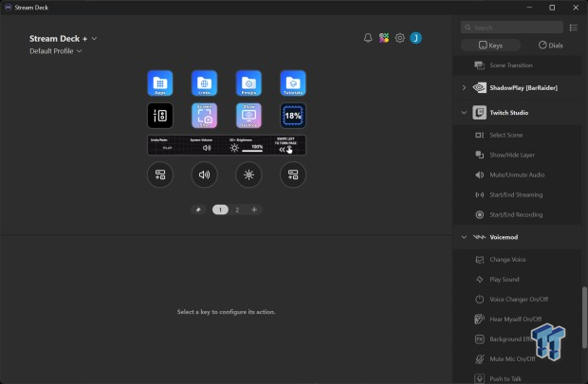Click the System Volume touch strip segment
The image size is (588, 384).
(x=207, y=145)
